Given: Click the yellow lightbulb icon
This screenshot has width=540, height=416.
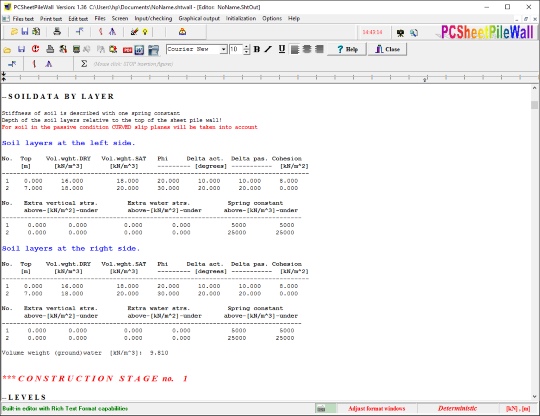Looking at the screenshot, I should (x=145, y=32).
